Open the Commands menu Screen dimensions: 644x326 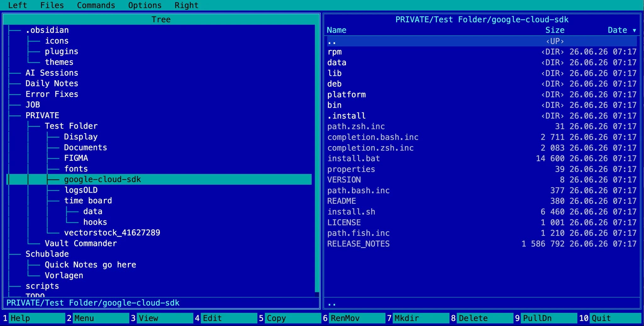[96, 5]
